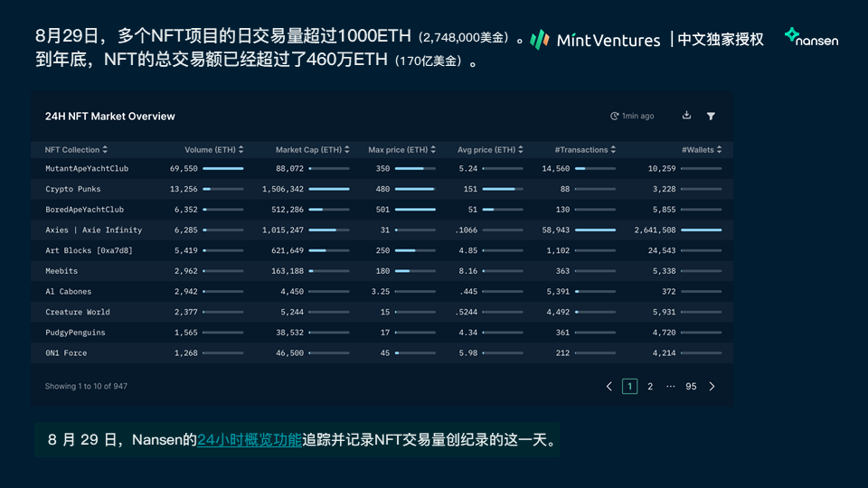Click the Nansen logo
This screenshot has height=488, width=868.
[x=812, y=37]
